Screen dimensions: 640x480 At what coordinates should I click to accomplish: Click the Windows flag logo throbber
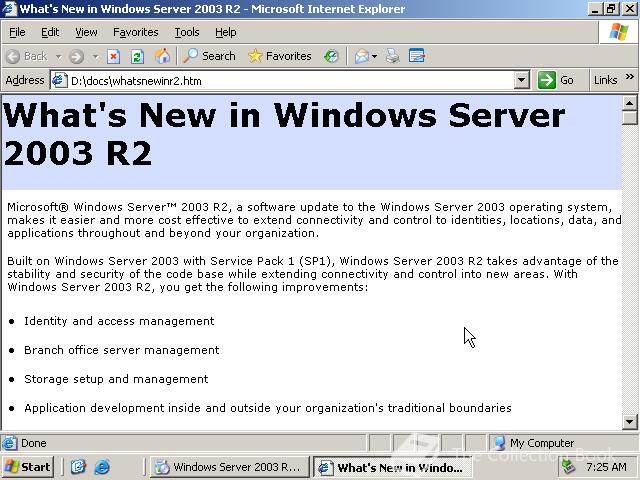click(x=619, y=31)
